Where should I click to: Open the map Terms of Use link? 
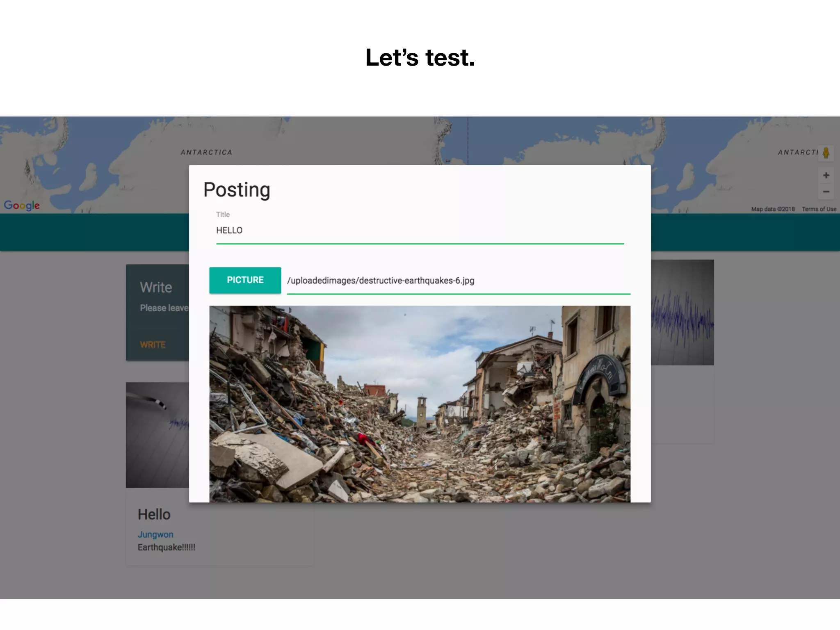tap(819, 209)
